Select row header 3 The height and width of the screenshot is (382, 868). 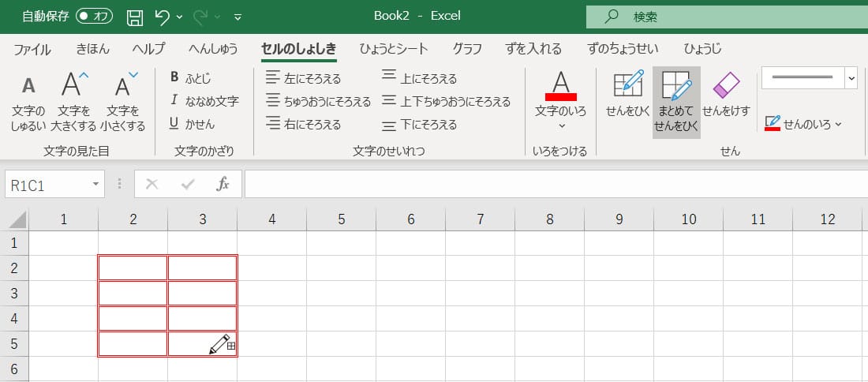click(x=14, y=294)
